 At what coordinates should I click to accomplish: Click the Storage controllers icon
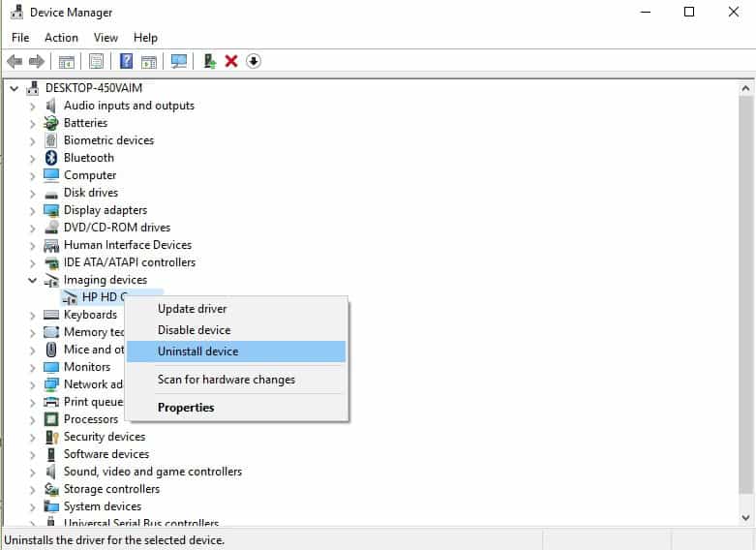[x=51, y=489]
